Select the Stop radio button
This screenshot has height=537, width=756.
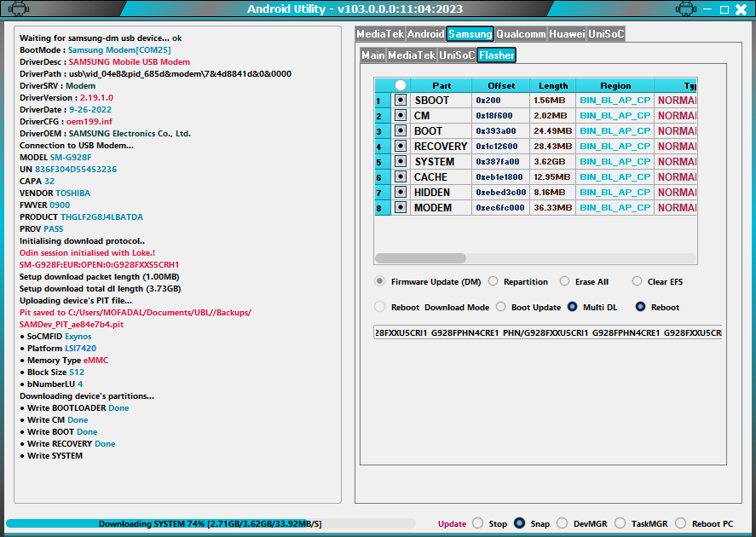[478, 523]
